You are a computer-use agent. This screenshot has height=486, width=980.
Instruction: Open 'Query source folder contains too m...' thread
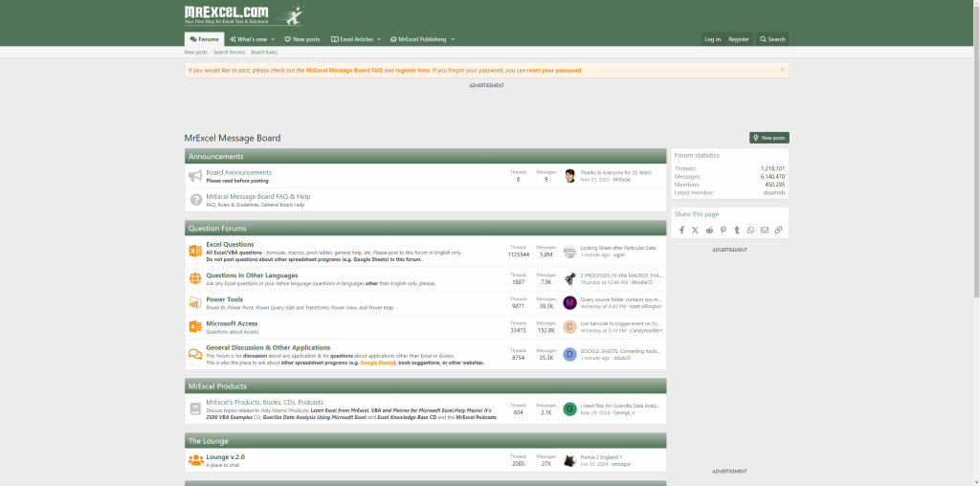pyautogui.click(x=620, y=299)
